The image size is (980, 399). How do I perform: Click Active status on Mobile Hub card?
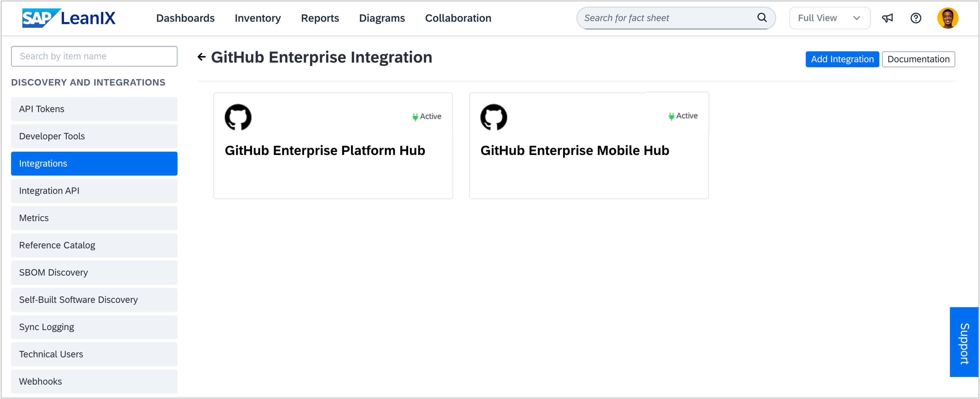click(683, 115)
